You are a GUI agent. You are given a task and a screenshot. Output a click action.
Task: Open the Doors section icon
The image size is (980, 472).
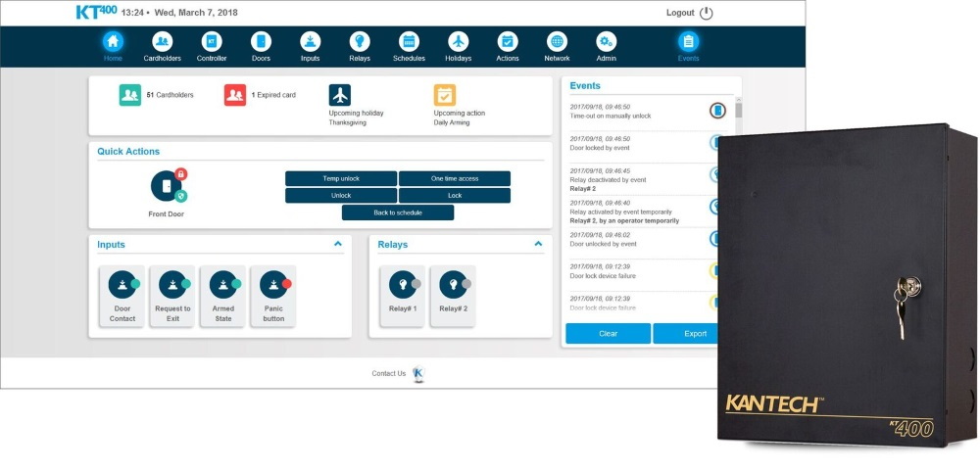tap(261, 42)
